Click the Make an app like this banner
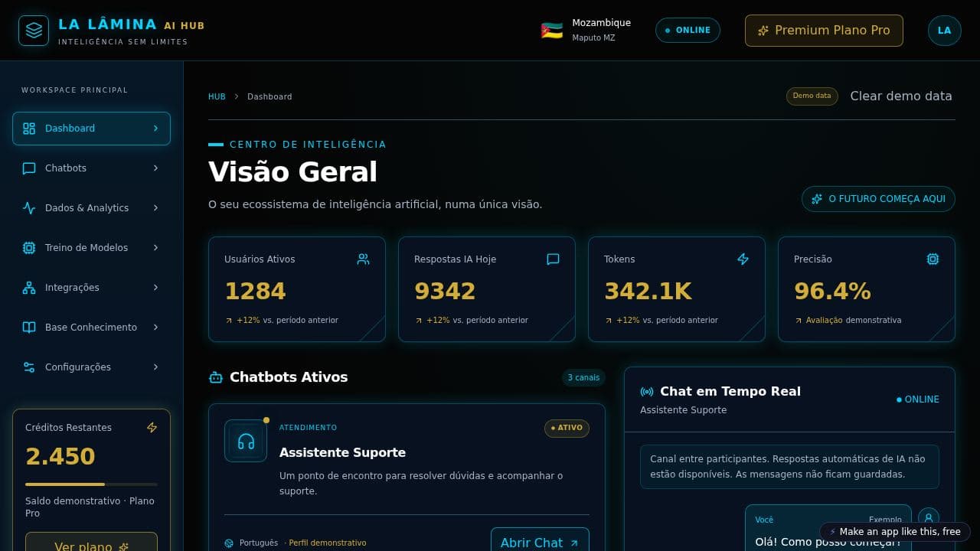The height and width of the screenshot is (551, 980). click(x=895, y=532)
